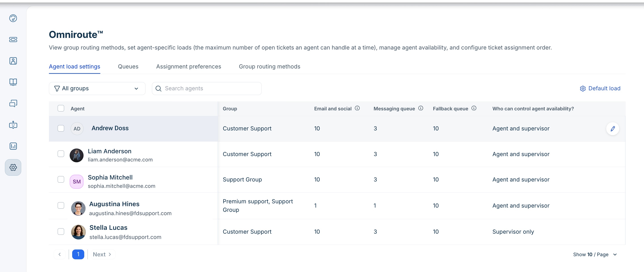Viewport: 644px width, 272px height.
Task: Check the Liam Anderson row checkbox
Action: [x=61, y=154]
